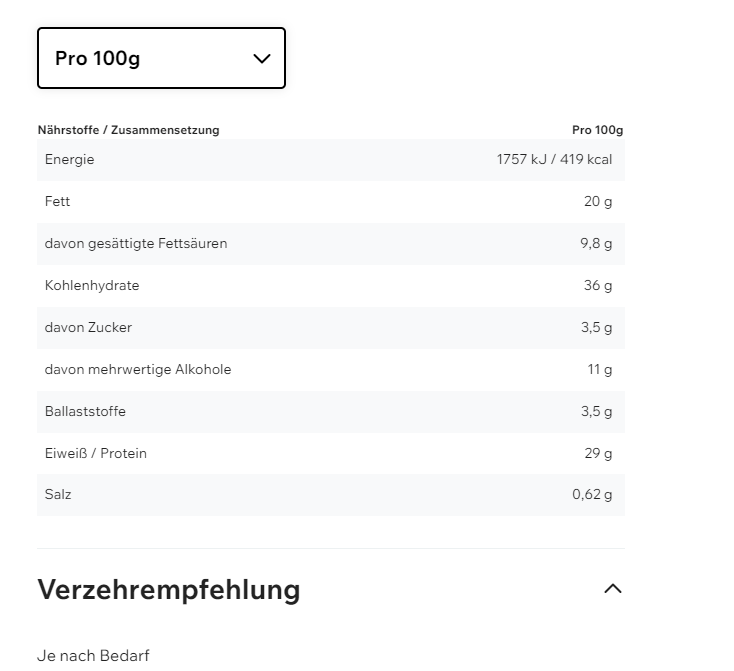Select the Energie row label
The image size is (734, 671).
click(70, 159)
